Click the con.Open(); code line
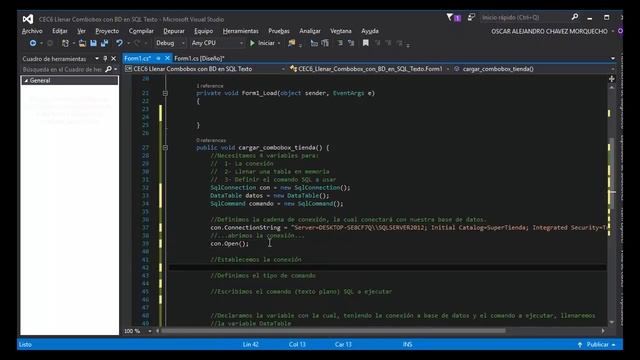640x360 pixels. click(x=229, y=244)
